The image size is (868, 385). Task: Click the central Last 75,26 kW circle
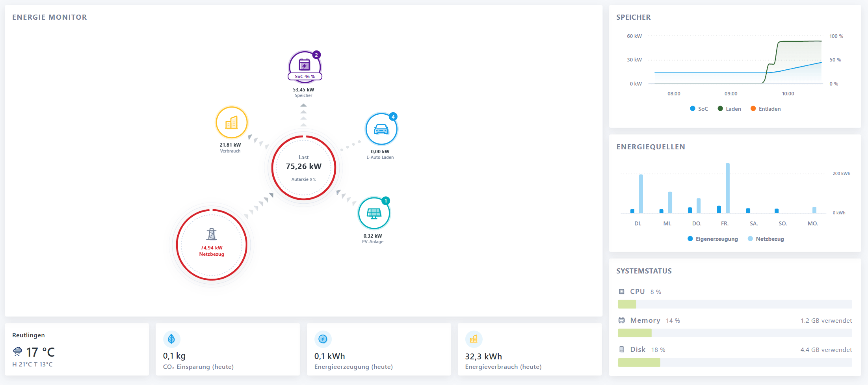click(304, 168)
